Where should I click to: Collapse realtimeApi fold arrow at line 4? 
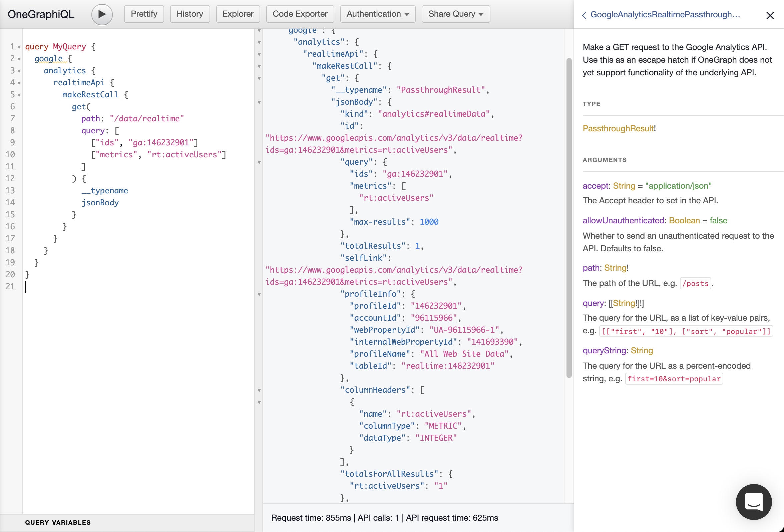coord(19,83)
